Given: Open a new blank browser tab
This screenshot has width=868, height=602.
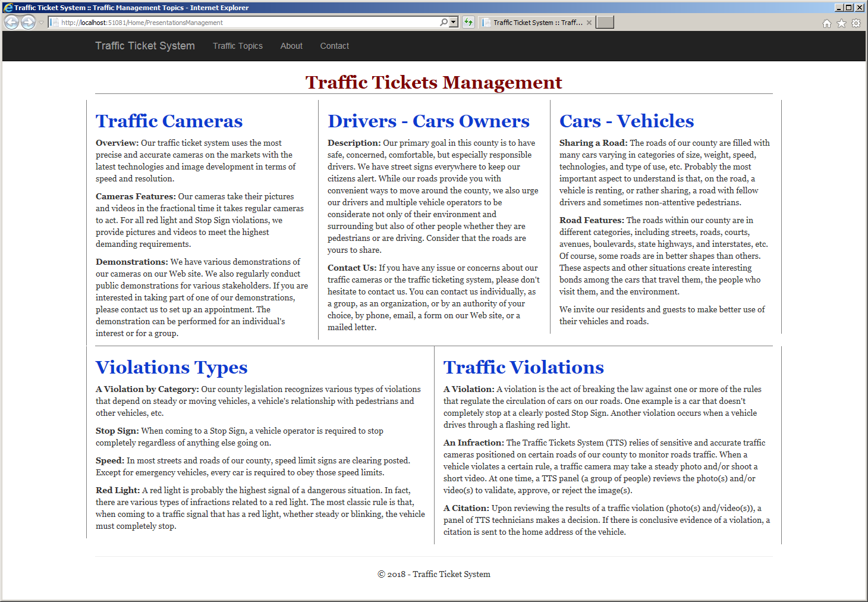Looking at the screenshot, I should (605, 23).
